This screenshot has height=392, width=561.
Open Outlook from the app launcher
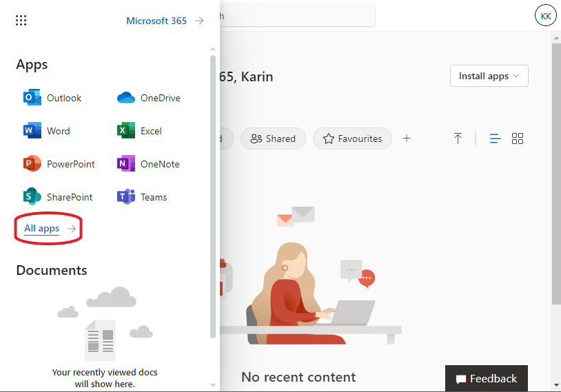[x=52, y=98]
